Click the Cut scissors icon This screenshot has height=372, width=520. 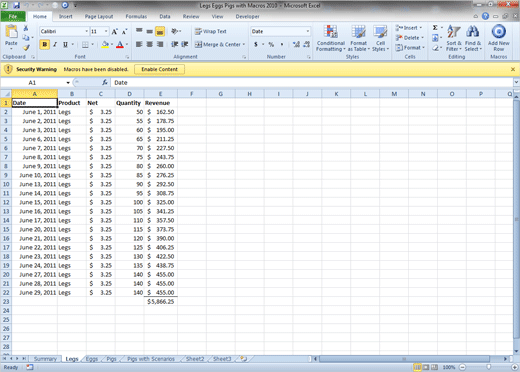[x=26, y=28]
